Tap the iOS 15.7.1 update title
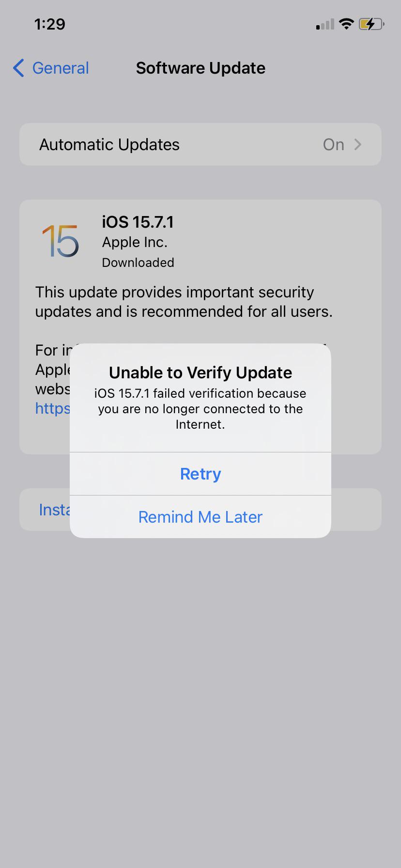Image resolution: width=401 pixels, height=868 pixels. (138, 222)
